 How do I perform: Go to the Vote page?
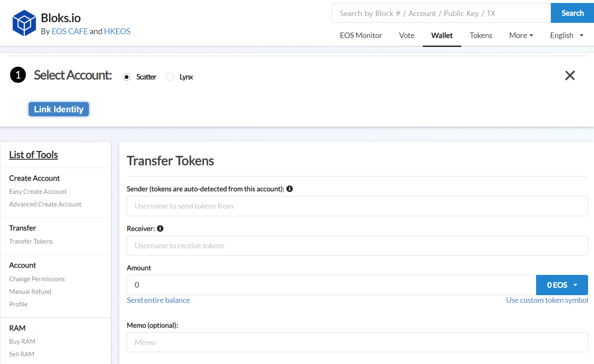[407, 35]
